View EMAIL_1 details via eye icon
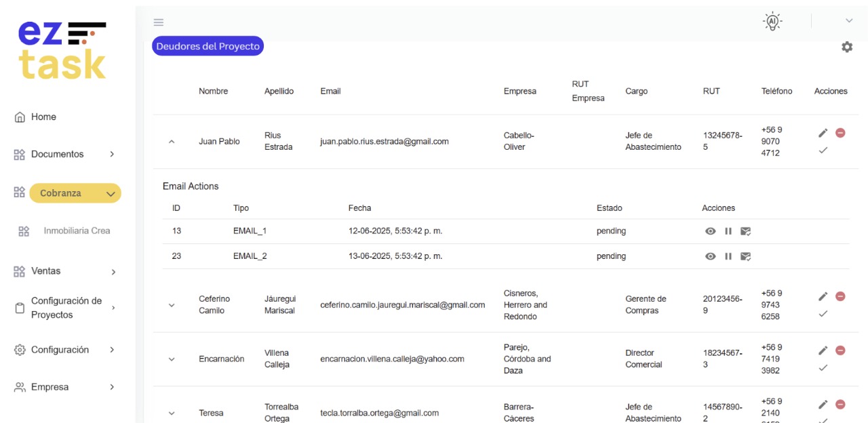 click(x=710, y=231)
